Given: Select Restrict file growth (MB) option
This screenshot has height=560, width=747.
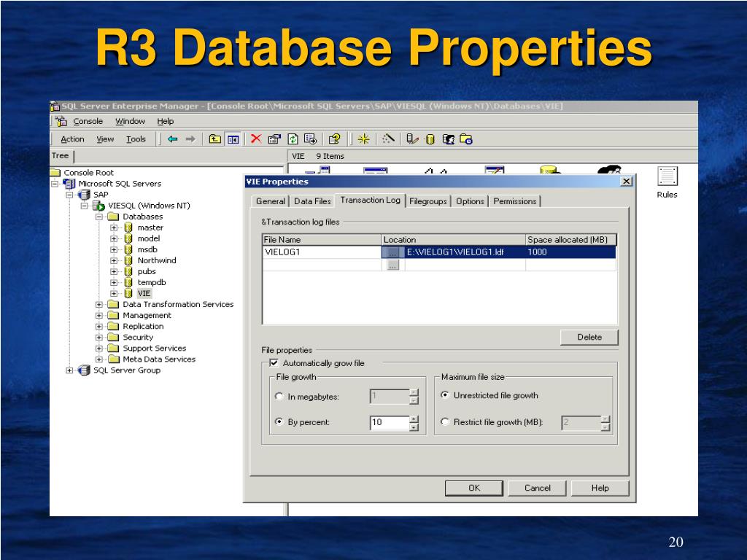Looking at the screenshot, I should [445, 421].
